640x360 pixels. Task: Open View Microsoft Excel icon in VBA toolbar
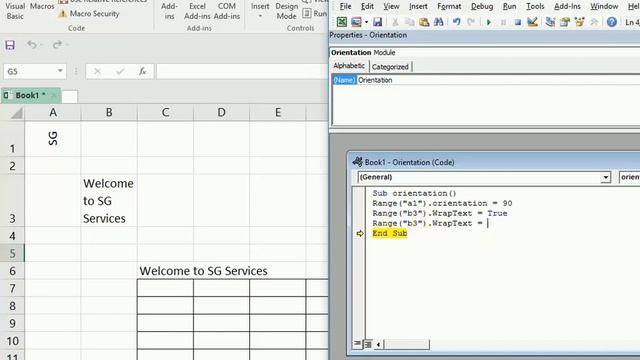tap(342, 22)
